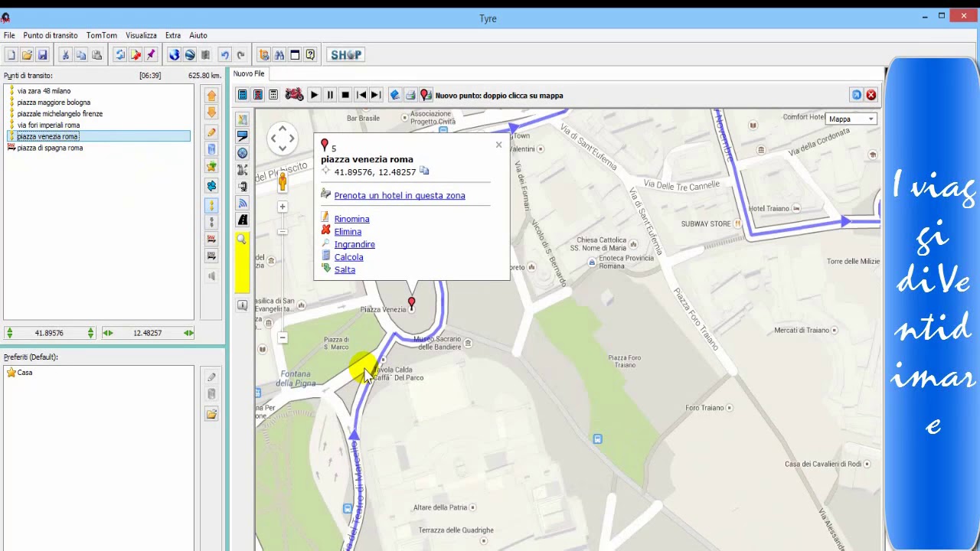Click the Copy toolbar icon
Viewport: 980px width, 551px height.
pyautogui.click(x=80, y=55)
